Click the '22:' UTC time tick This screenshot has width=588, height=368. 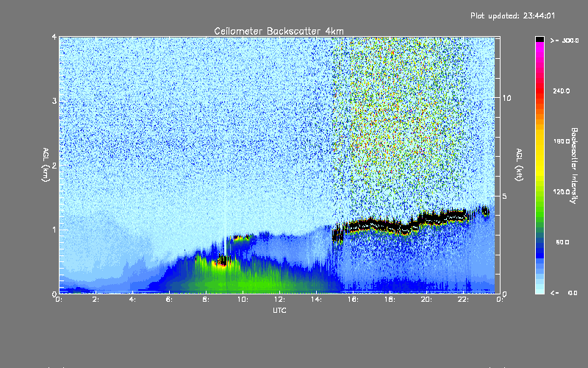coord(463,300)
